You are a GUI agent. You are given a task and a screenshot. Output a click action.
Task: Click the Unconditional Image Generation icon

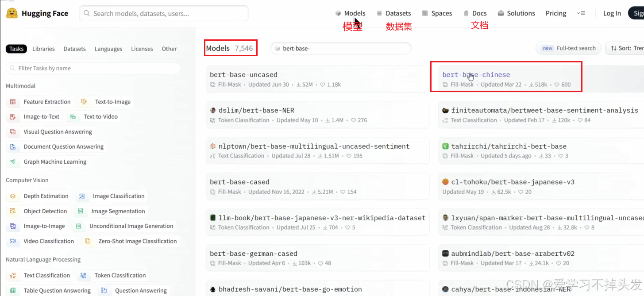tap(78, 226)
